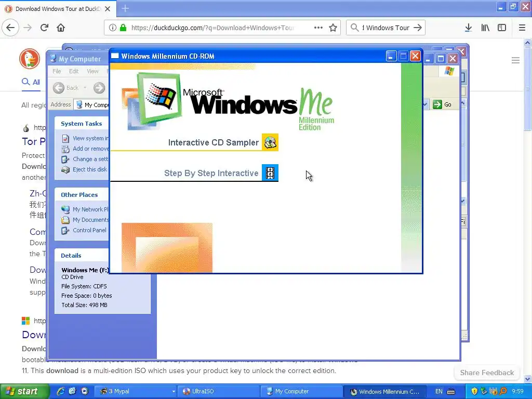Open File menu in My Computer
The width and height of the screenshot is (532, 399).
click(57, 71)
